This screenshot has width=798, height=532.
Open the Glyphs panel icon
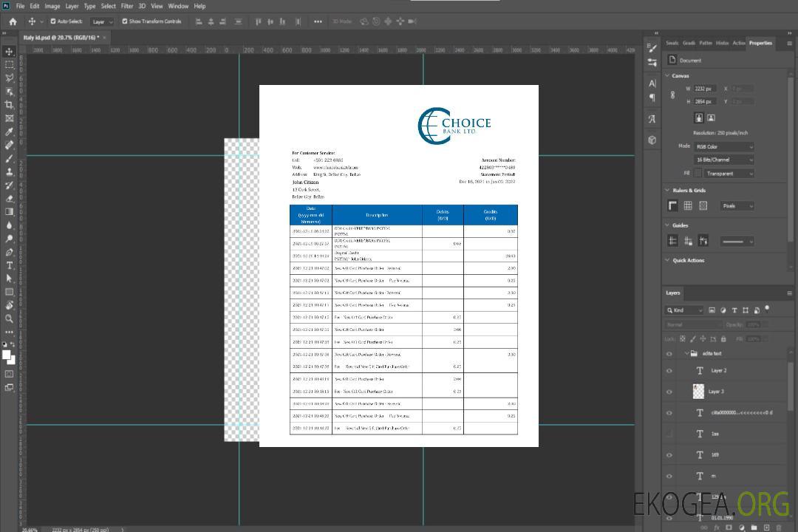[652, 119]
